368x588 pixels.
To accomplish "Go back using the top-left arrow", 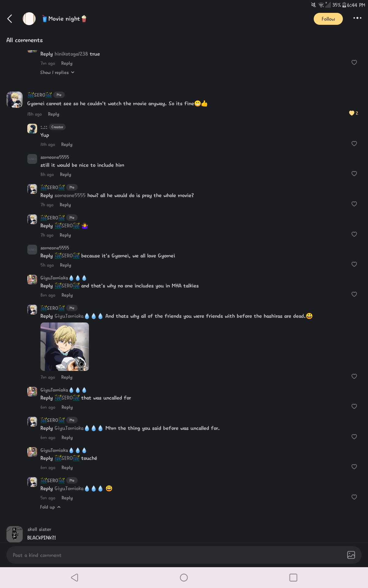I will click(10, 19).
